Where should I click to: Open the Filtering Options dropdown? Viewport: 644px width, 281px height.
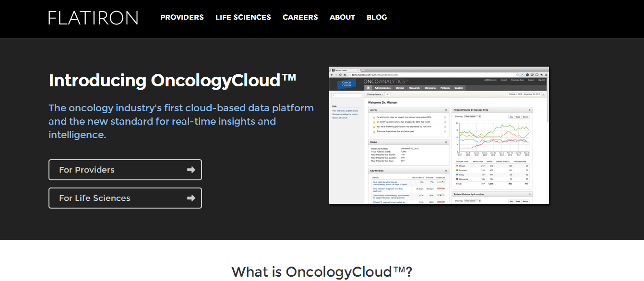click(x=375, y=94)
